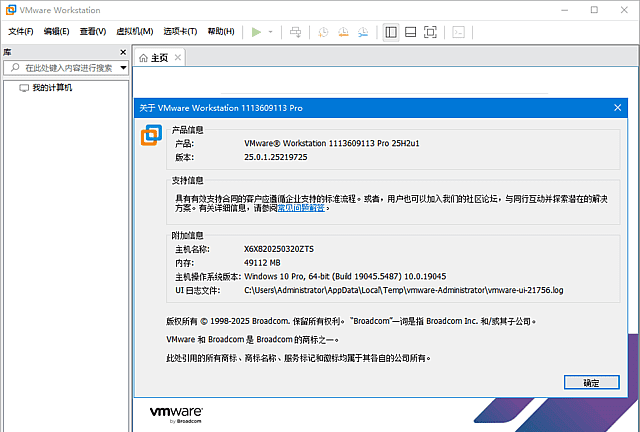Click the host name X6X820250320ZTS

coord(279,249)
